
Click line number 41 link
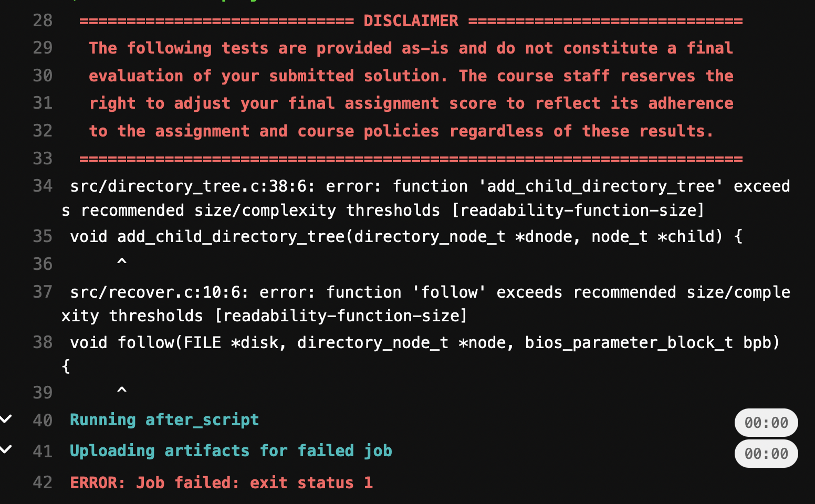tap(43, 451)
